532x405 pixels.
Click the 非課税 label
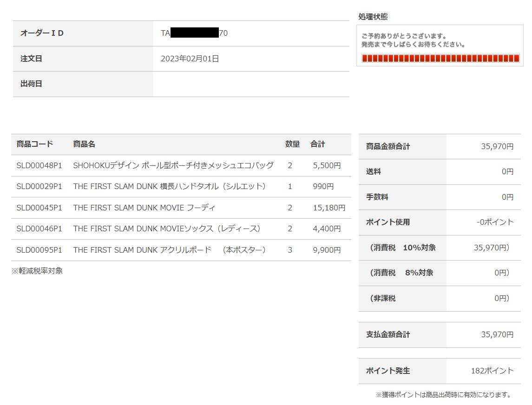coord(383,298)
